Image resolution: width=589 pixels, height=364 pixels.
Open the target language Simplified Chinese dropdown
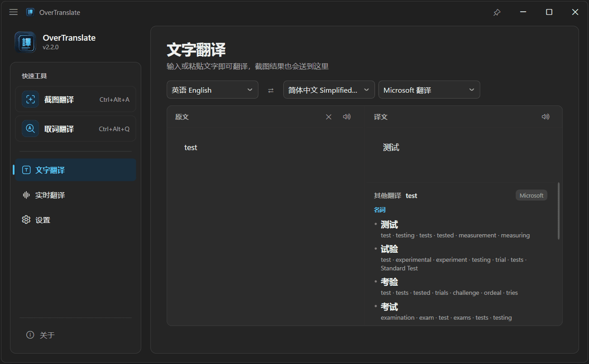tap(329, 90)
